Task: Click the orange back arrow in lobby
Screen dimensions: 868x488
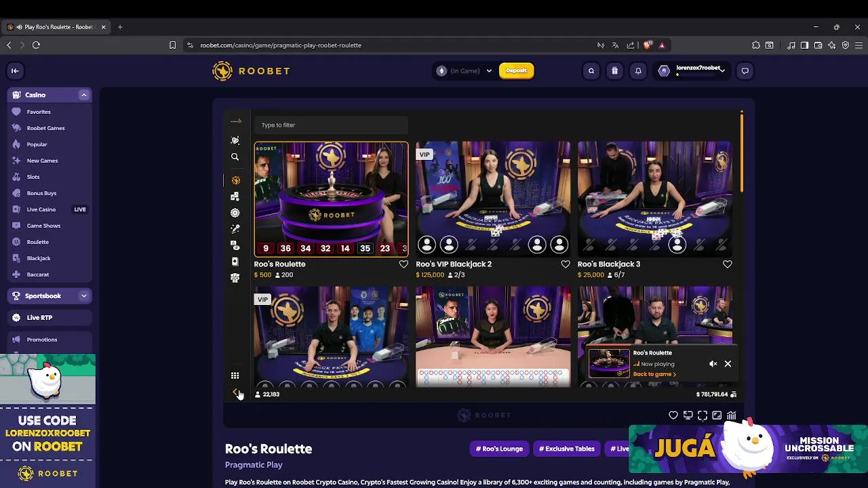Action: point(235,392)
